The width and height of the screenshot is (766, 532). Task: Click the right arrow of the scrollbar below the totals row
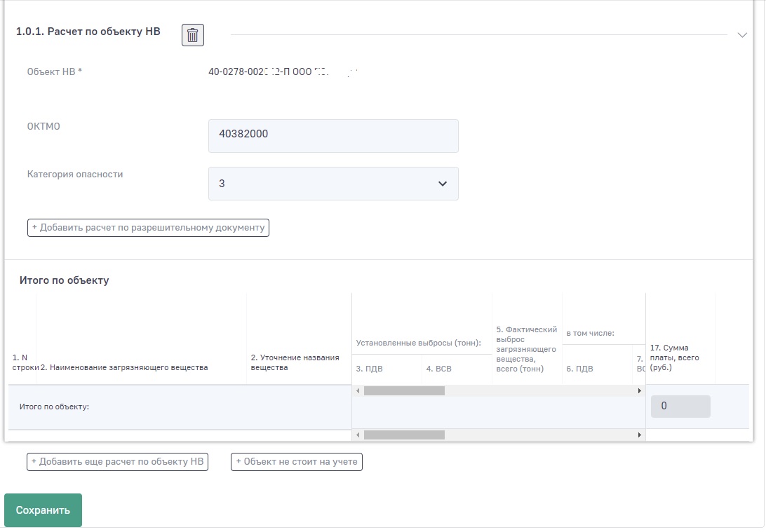click(x=639, y=435)
